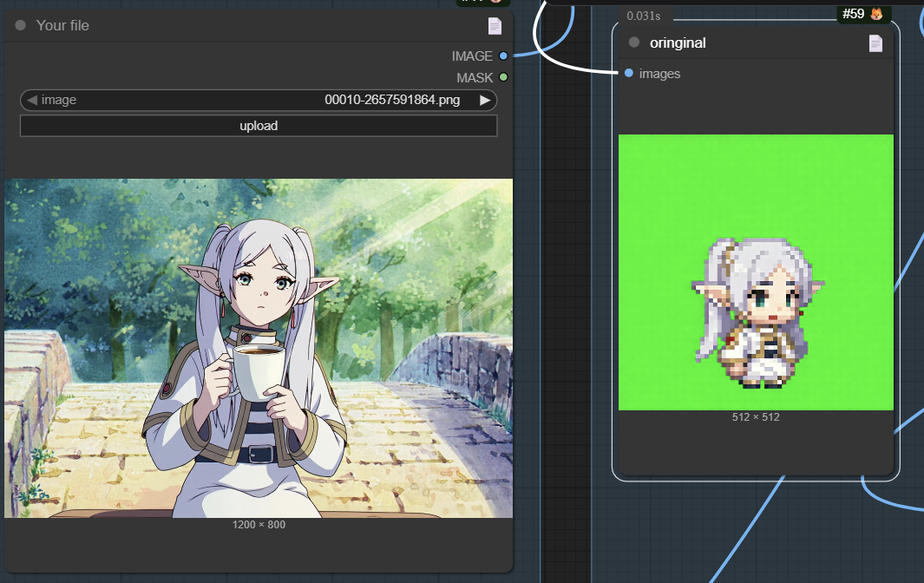Click the fox badge icon beside #59
This screenshot has height=583, width=924.
tap(876, 14)
